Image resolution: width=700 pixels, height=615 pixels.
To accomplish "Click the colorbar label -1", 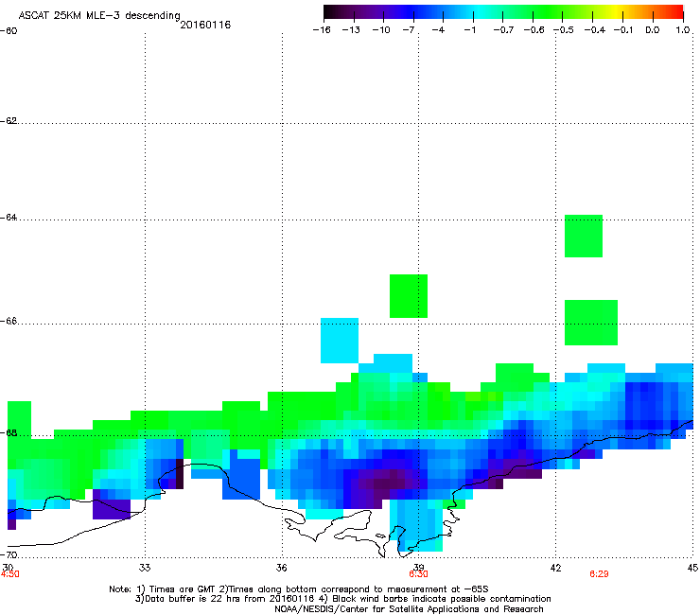I will tap(469, 30).
